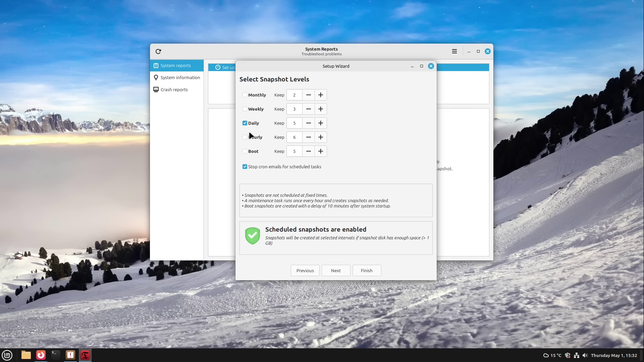Open the file manager from the taskbar
644x362 pixels.
pos(26,355)
